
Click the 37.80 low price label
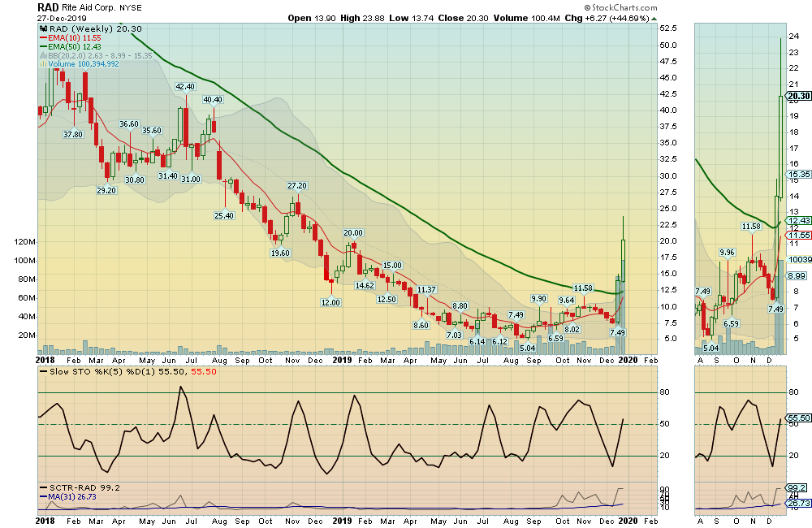coord(73,134)
